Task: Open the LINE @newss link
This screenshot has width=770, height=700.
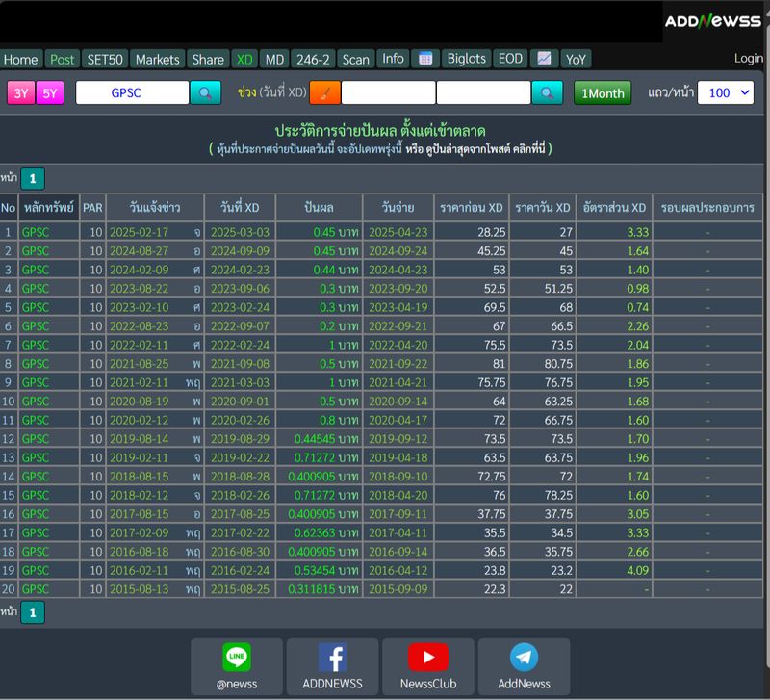Action: click(x=237, y=666)
